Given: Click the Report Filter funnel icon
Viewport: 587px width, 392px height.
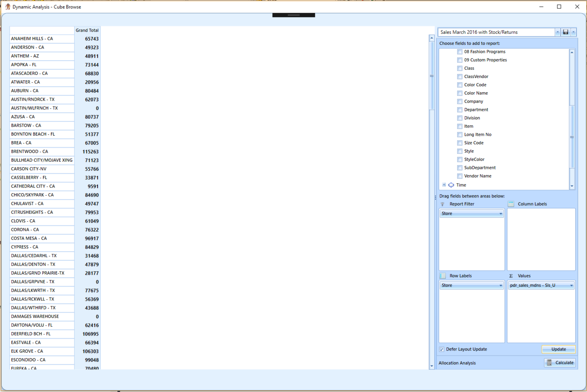Looking at the screenshot, I should [x=442, y=204].
